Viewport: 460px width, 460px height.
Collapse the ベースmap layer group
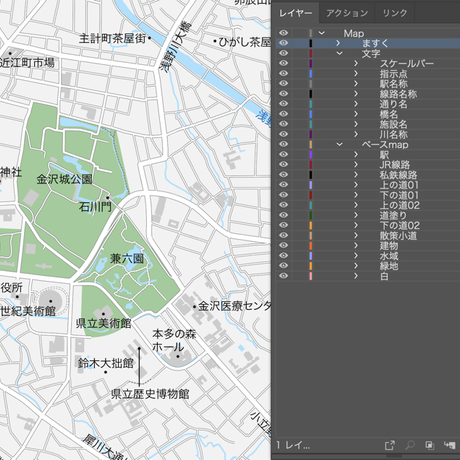(339, 144)
